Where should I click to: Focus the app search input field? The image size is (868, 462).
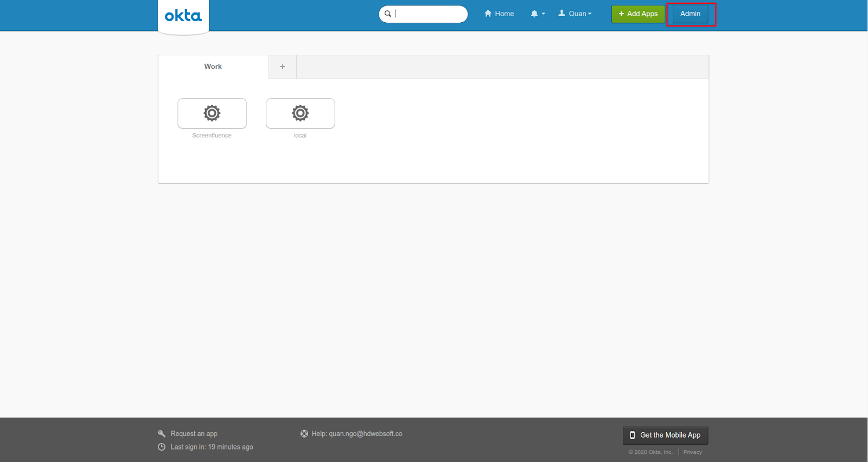429,14
